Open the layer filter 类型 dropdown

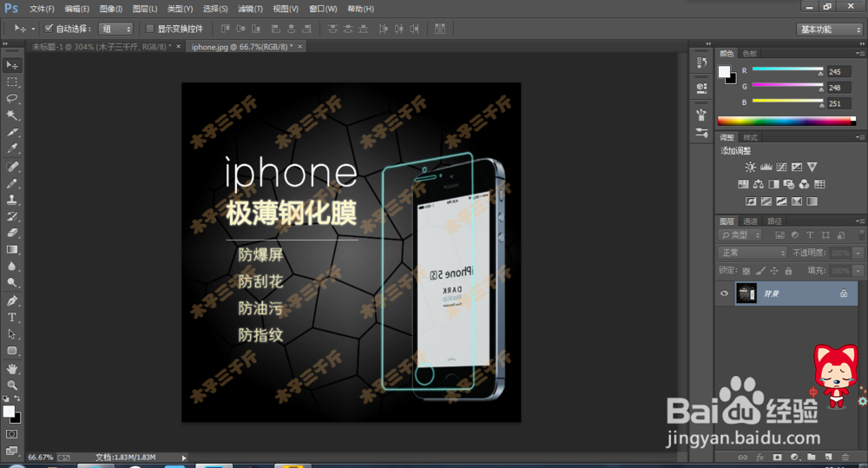740,235
